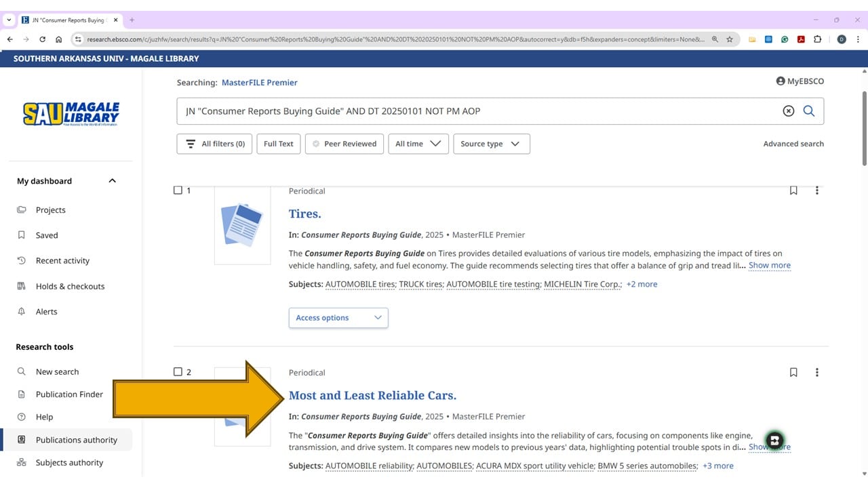This screenshot has width=868, height=488.
Task: Open the Tires article title
Action: [x=305, y=213]
